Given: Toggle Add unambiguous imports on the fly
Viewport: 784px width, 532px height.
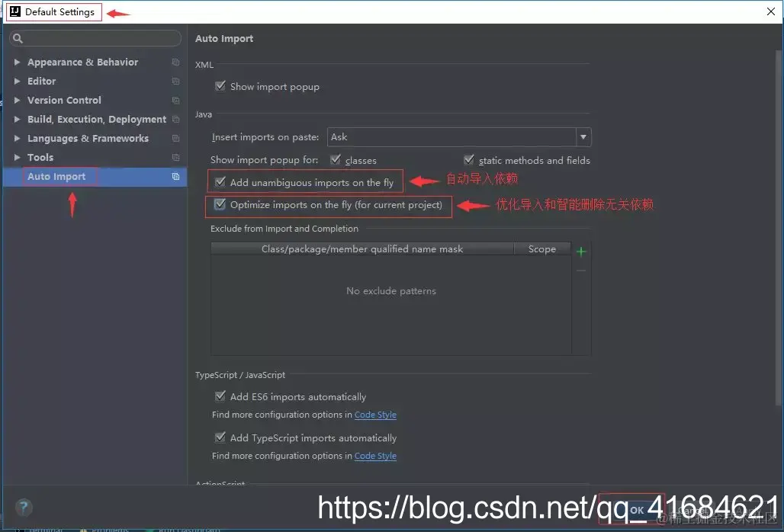Looking at the screenshot, I should [x=220, y=182].
